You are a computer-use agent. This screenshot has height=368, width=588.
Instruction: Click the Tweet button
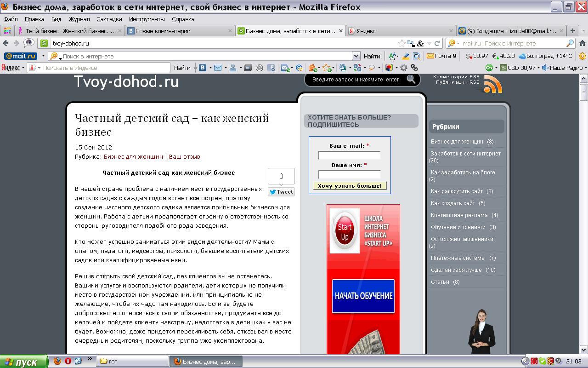coord(281,192)
